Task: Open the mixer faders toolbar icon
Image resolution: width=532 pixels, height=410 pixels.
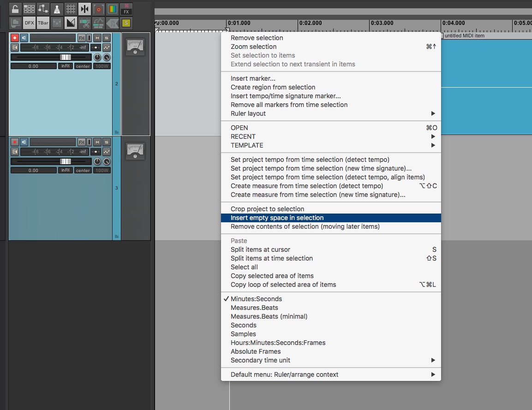Action: point(57,23)
